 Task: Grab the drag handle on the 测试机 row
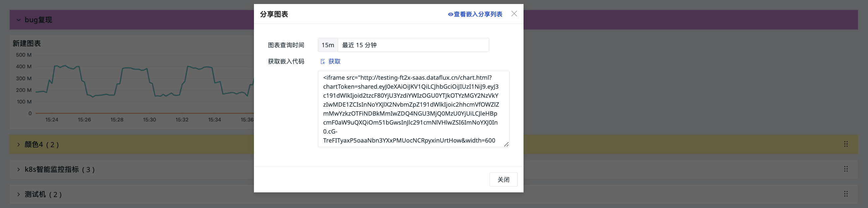845,194
